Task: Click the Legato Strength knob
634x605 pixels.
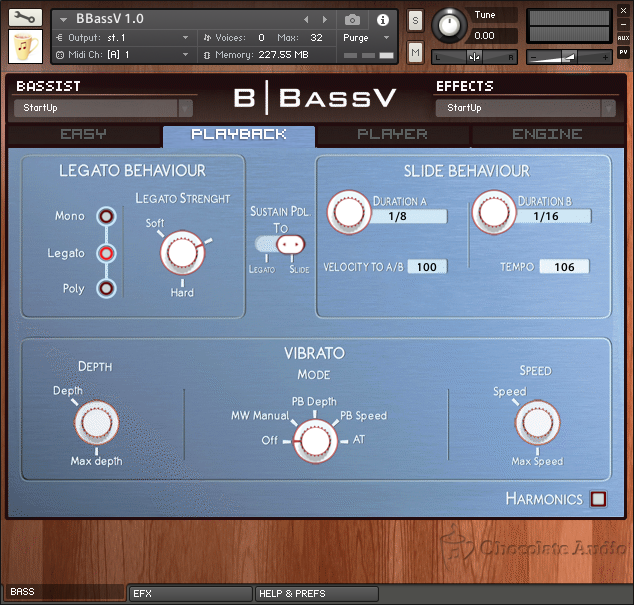Action: tap(183, 253)
